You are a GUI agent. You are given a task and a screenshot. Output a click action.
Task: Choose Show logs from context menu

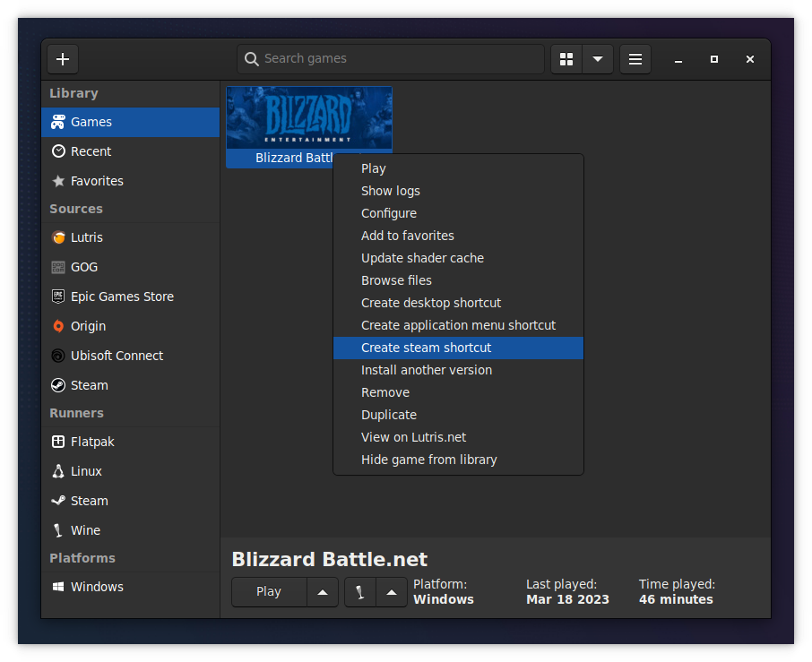458,191
